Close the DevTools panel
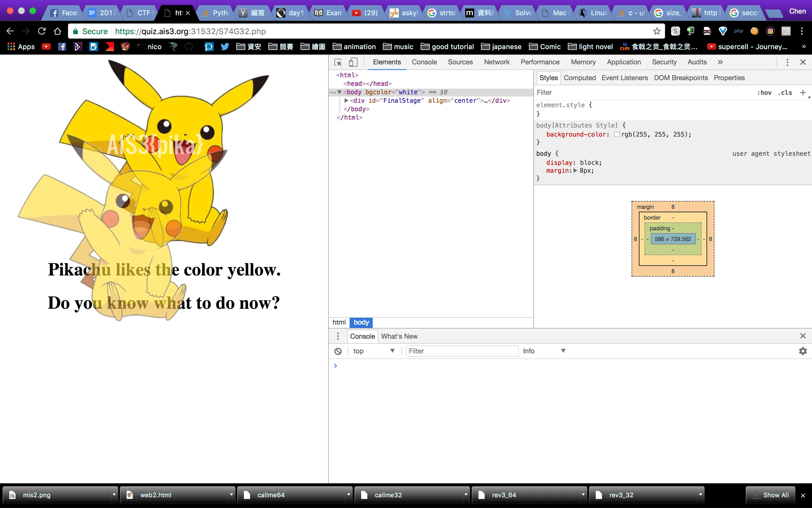The height and width of the screenshot is (508, 812). [x=803, y=62]
